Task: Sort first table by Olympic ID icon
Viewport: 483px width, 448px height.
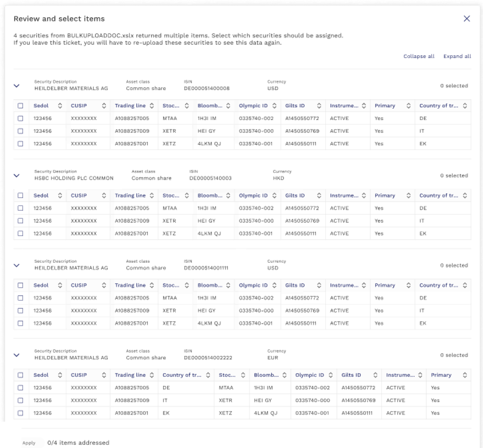Action: point(274,106)
